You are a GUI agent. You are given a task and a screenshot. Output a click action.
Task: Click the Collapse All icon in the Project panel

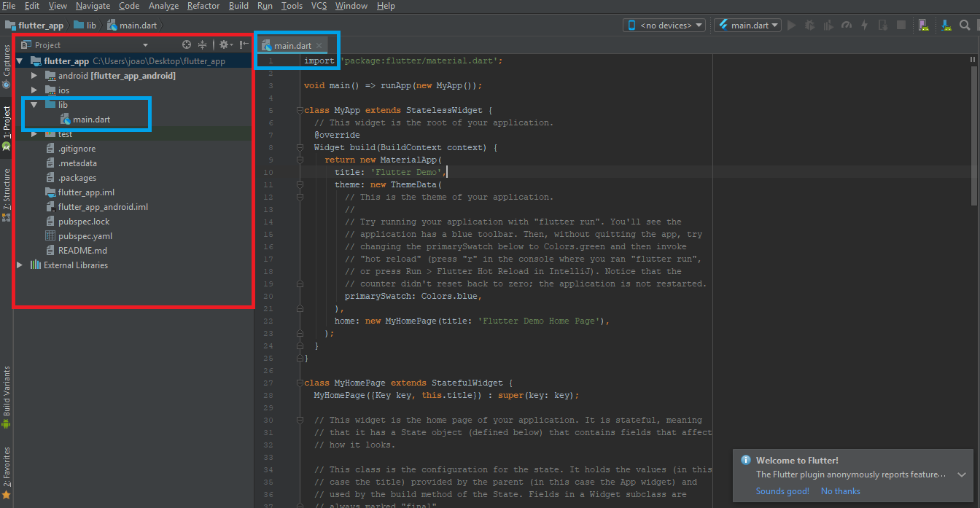pyautogui.click(x=203, y=44)
